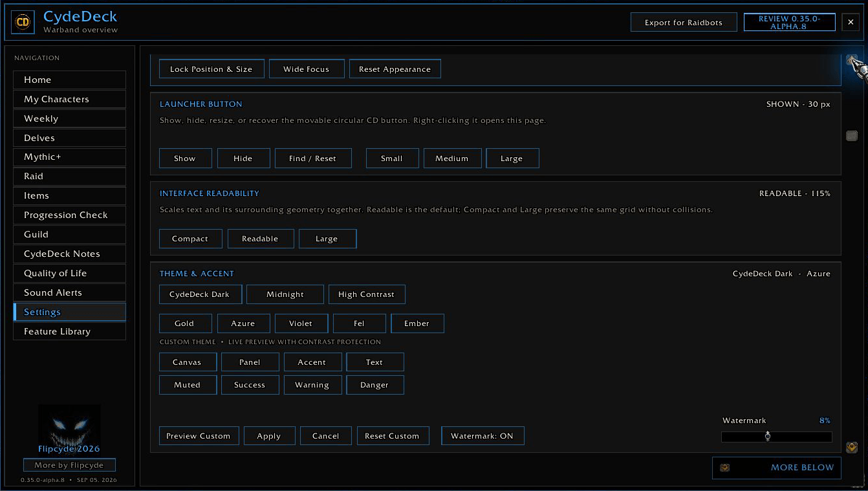Click the arrow icon beside MORE BELOW
Viewport: 868px width, 491px height.
coord(725,468)
